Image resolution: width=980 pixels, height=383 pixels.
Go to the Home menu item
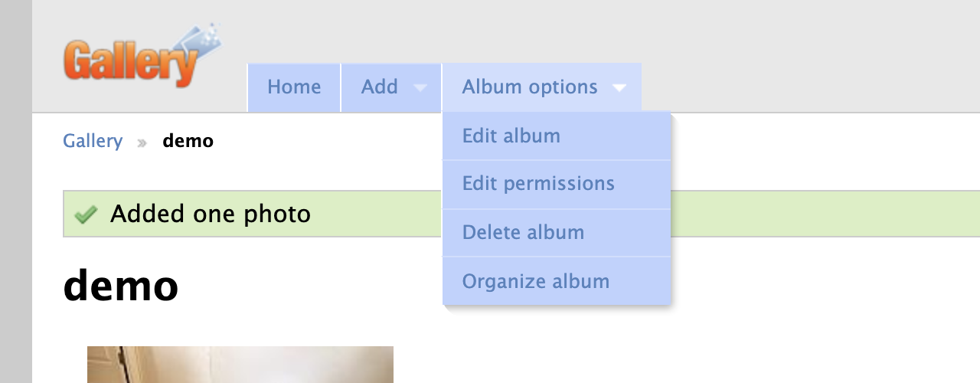[x=294, y=87]
